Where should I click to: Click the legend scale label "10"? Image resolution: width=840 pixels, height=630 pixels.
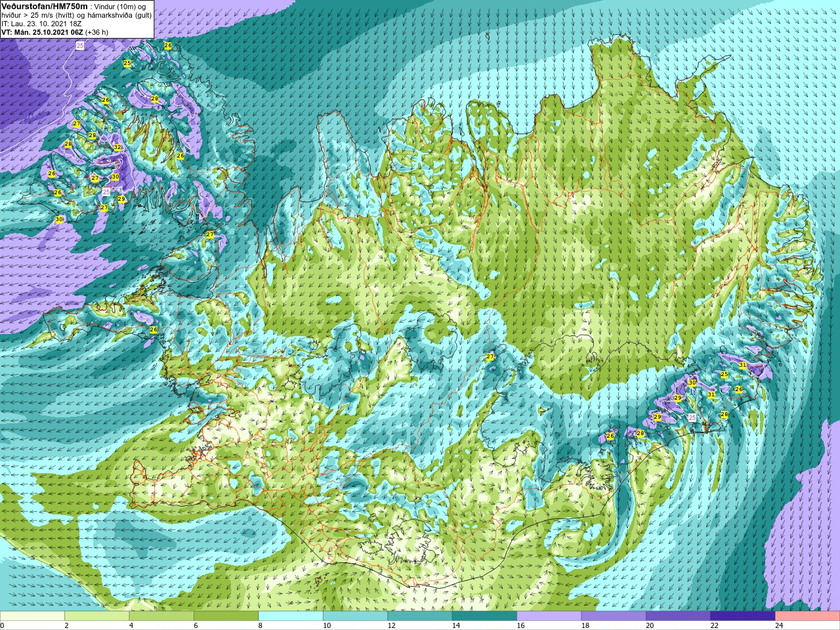point(327,625)
